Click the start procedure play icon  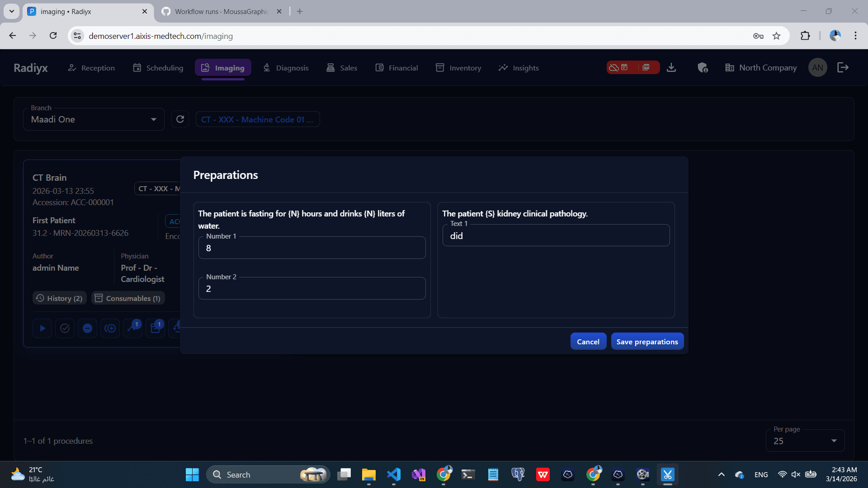tap(42, 328)
